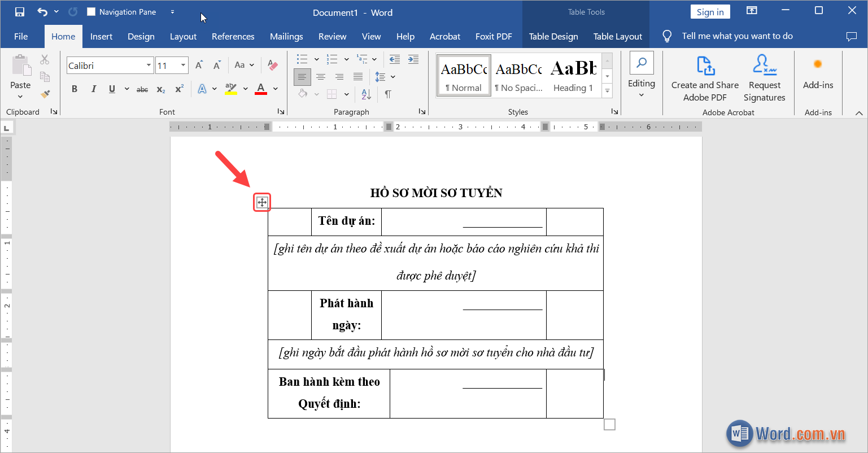The width and height of the screenshot is (868, 453).
Task: Open the Table Design tab
Action: [553, 36]
